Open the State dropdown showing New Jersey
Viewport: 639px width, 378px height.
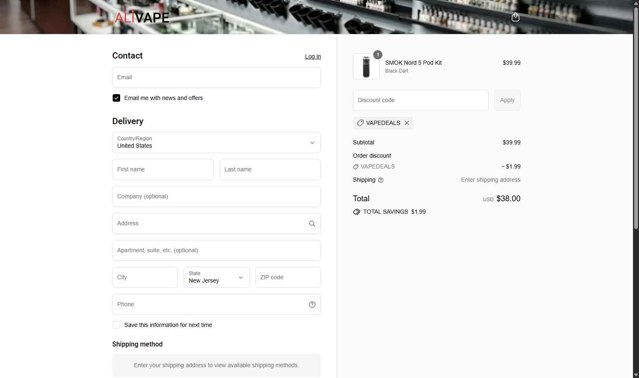click(216, 277)
